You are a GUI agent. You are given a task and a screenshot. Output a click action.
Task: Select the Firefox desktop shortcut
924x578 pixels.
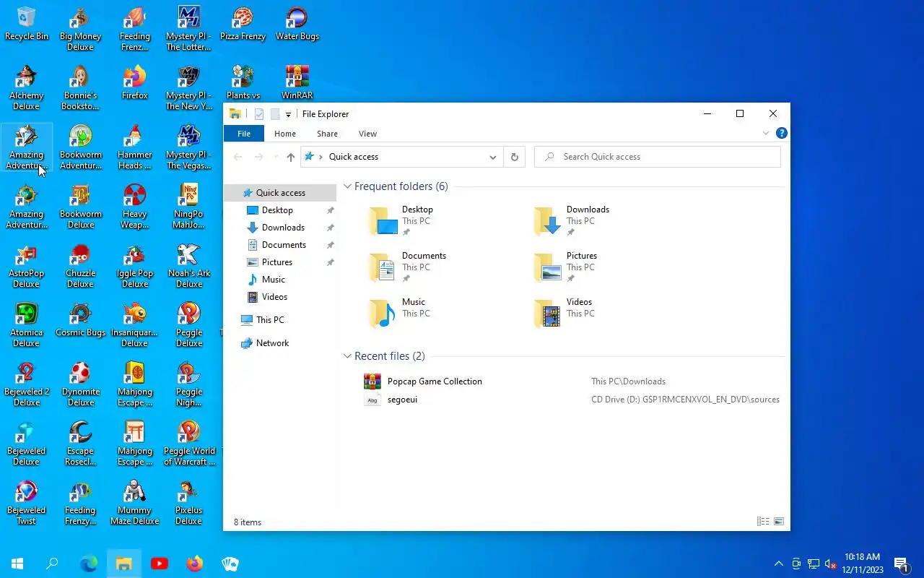tap(134, 83)
